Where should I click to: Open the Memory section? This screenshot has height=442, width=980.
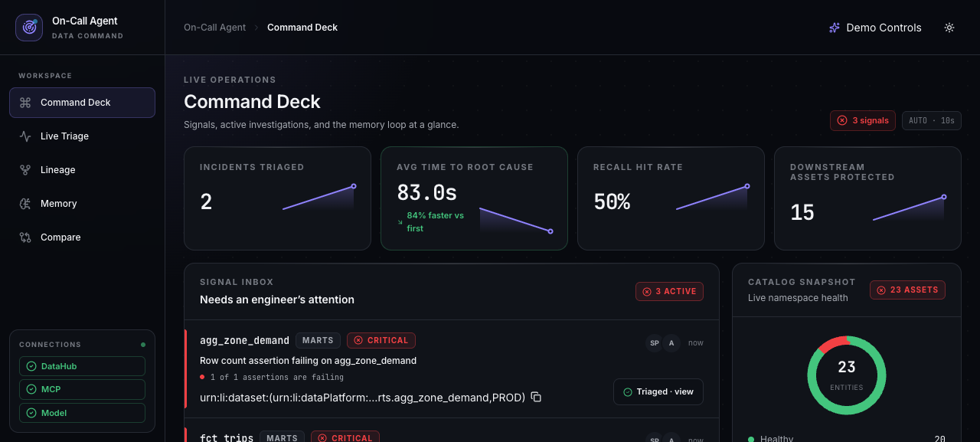click(x=82, y=204)
